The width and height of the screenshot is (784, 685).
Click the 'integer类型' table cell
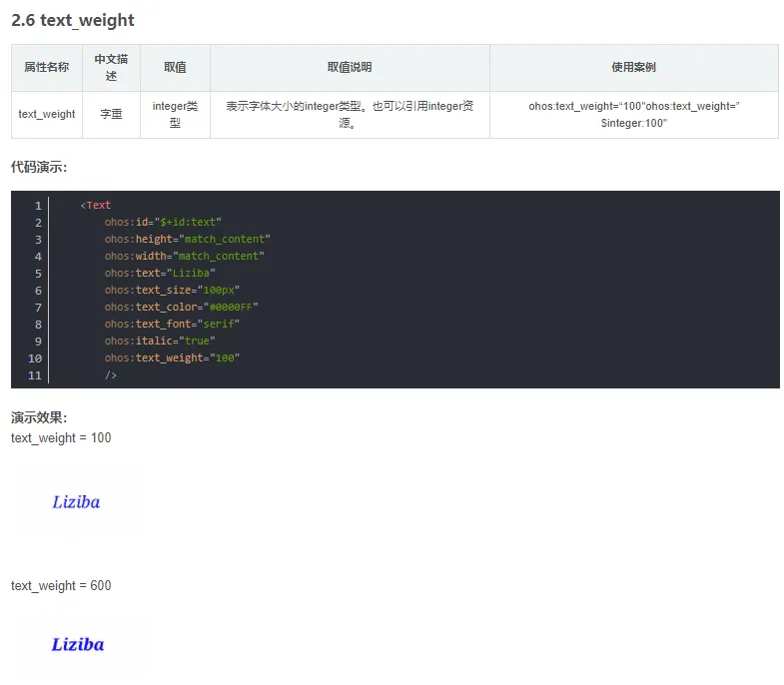175,115
